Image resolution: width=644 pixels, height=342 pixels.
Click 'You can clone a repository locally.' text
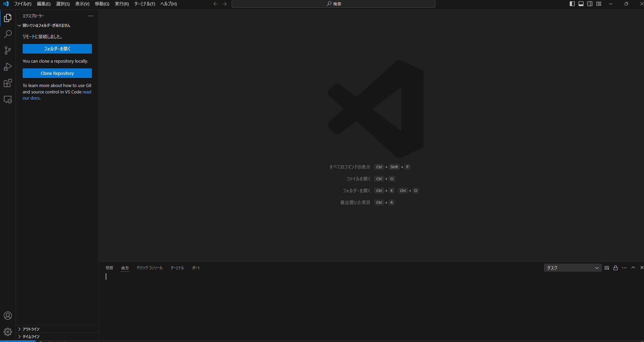point(56,61)
